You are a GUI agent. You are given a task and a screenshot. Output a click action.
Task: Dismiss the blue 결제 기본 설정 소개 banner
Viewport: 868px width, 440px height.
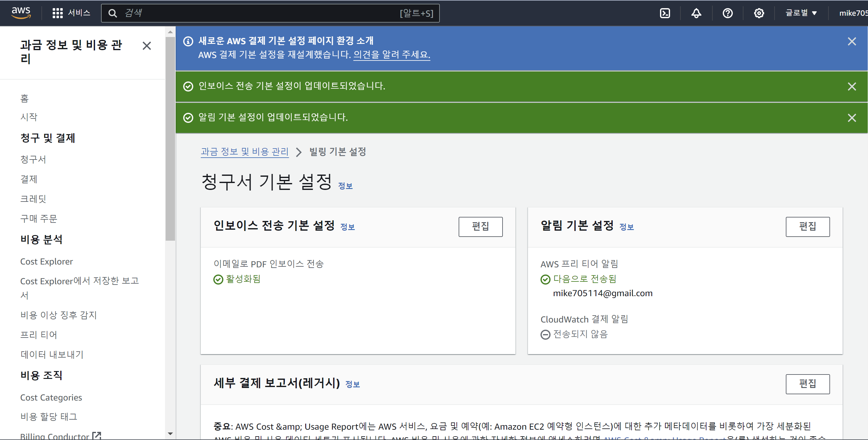pyautogui.click(x=851, y=41)
